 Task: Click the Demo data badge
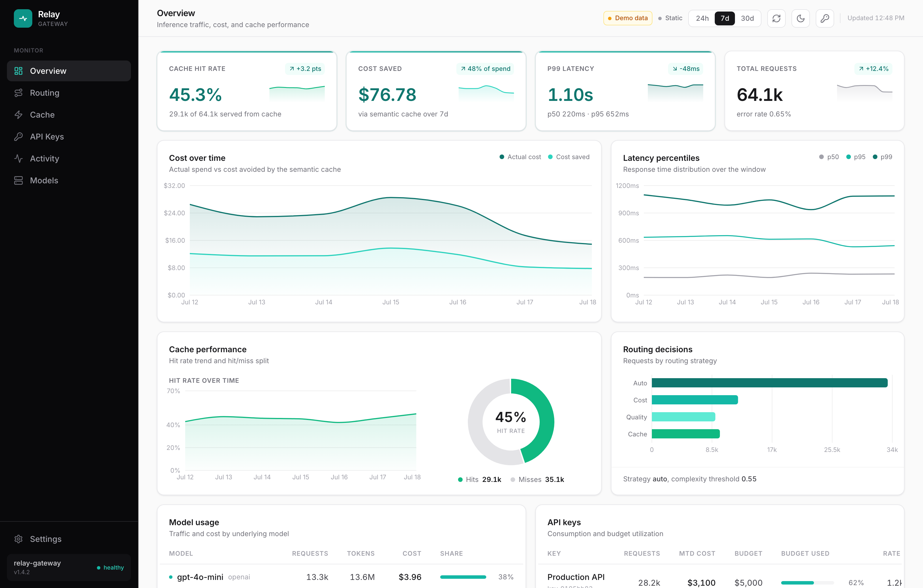tap(627, 18)
